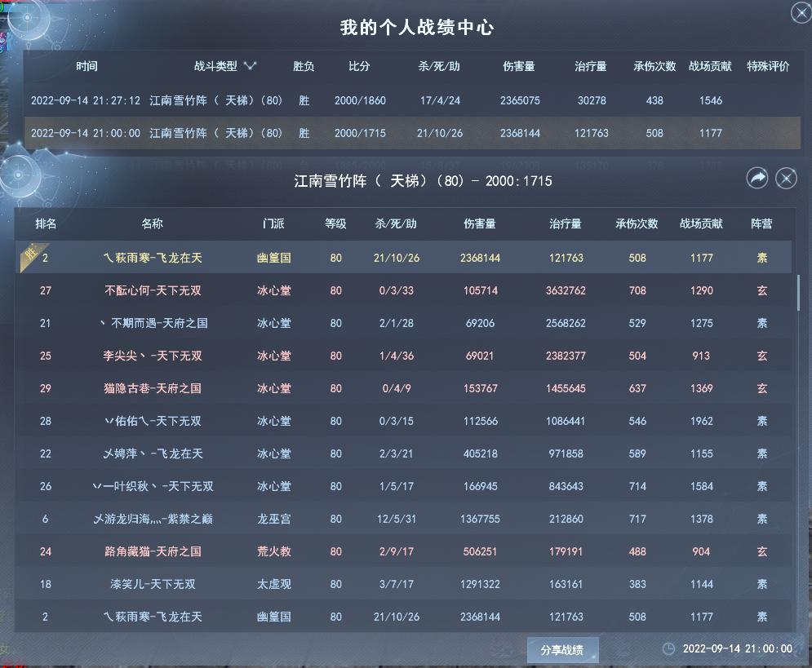Click heal value 3632762
The width and height of the screenshot is (812, 668).
pyautogui.click(x=566, y=290)
